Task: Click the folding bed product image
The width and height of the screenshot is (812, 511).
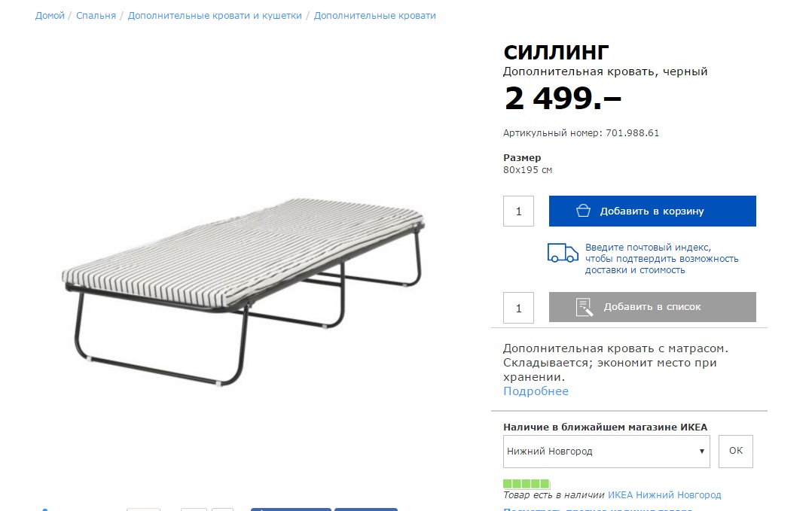Action: (243, 291)
